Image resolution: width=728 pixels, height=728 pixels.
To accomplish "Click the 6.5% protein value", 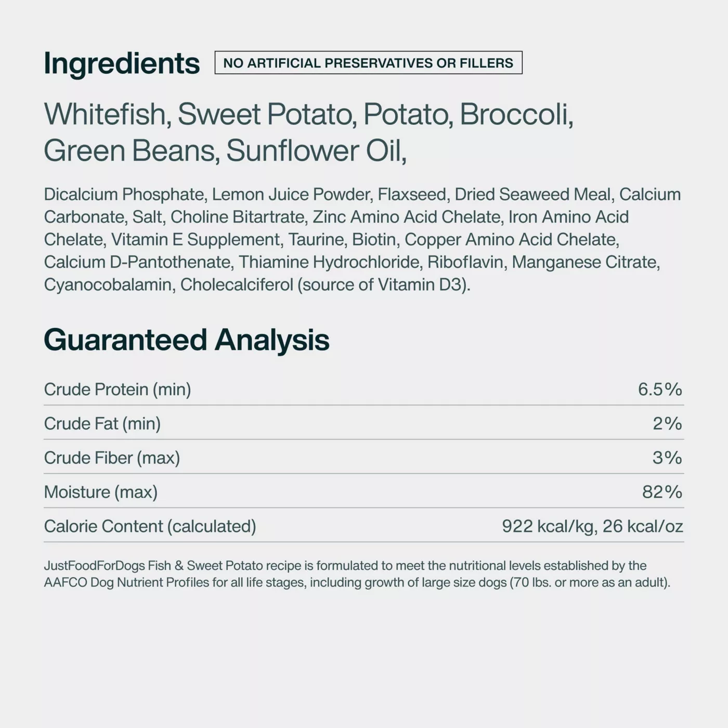I will pos(660,389).
